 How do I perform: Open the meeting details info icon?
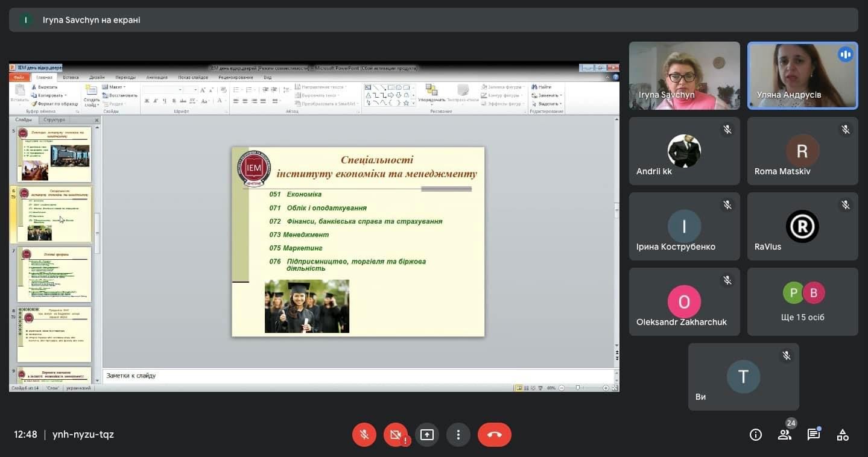pos(755,435)
